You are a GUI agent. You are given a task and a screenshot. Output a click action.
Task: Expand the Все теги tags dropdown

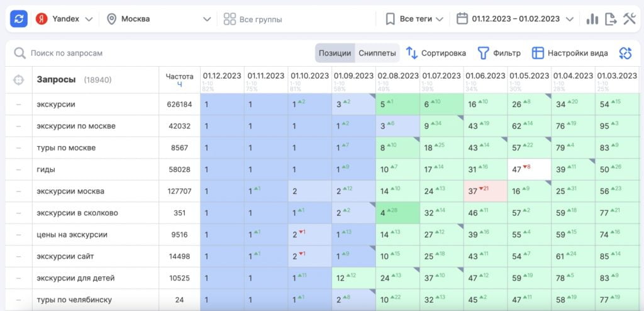point(415,19)
